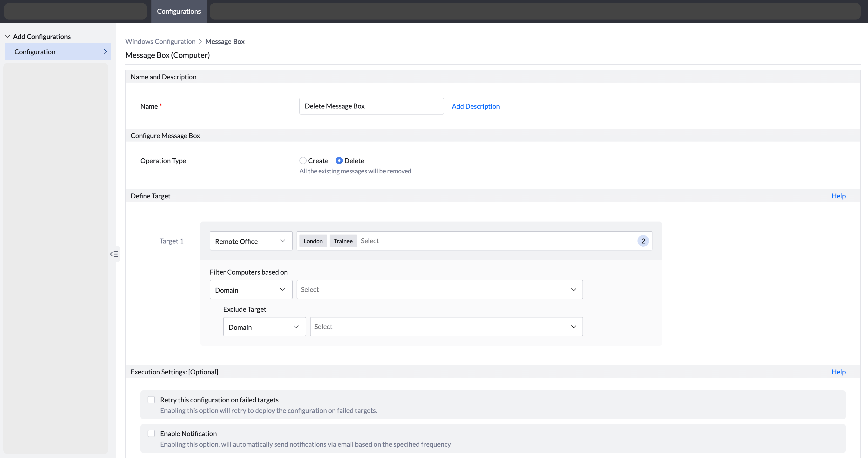Click the Name and Description section header
This screenshot has width=868, height=458.
tap(163, 77)
